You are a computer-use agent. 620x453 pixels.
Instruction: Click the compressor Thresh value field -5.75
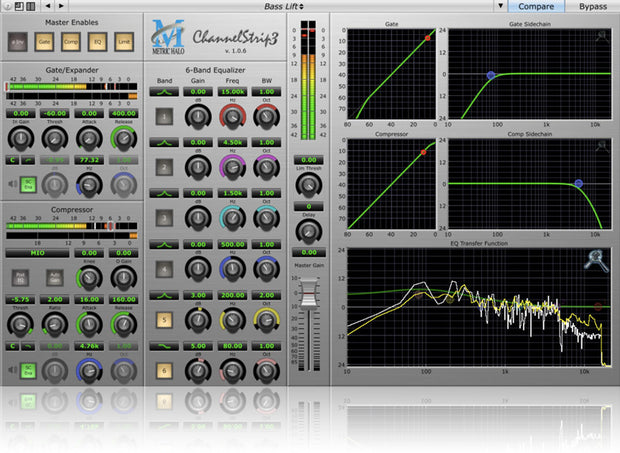[20, 300]
